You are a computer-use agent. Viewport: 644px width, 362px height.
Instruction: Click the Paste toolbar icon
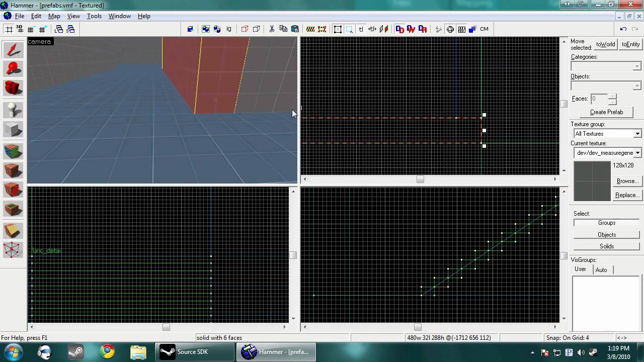(x=295, y=29)
